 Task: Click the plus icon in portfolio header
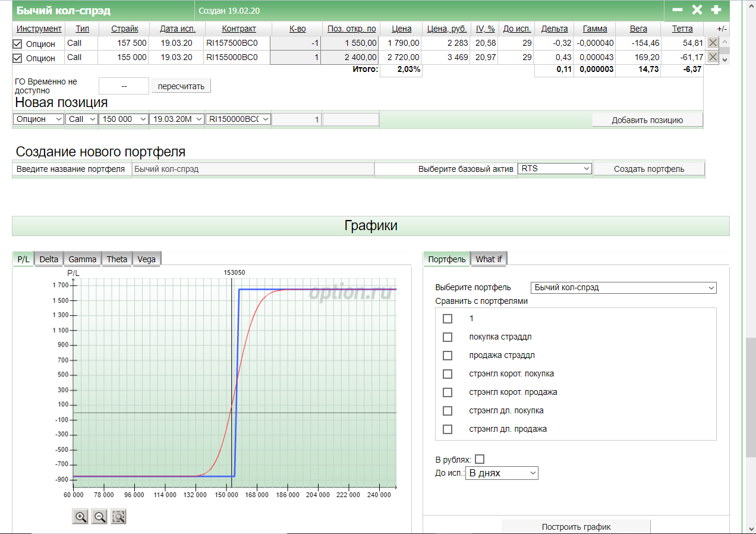click(x=716, y=10)
